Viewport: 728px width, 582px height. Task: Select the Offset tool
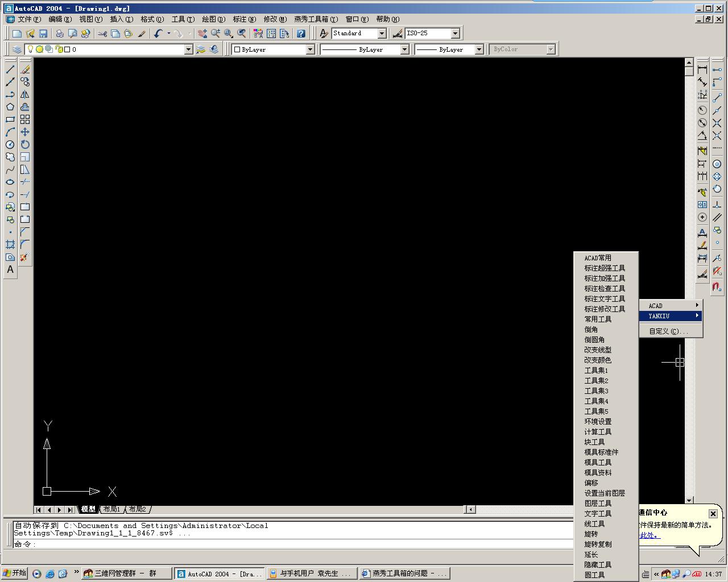click(25, 107)
